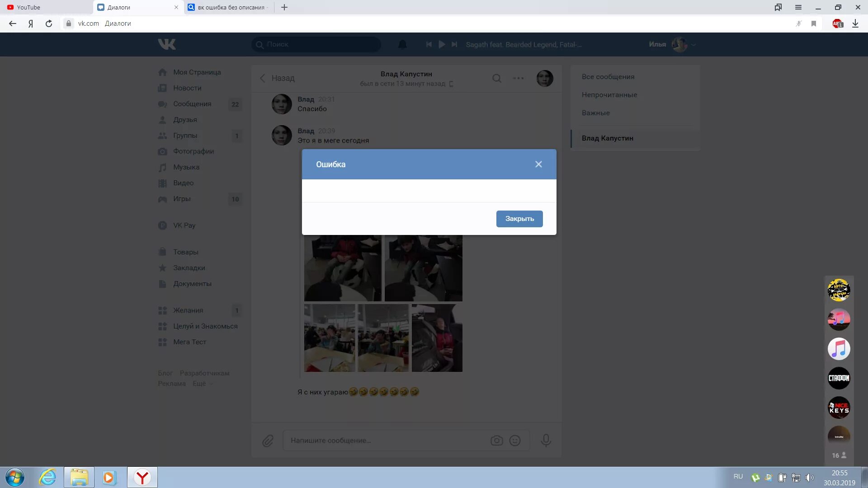The width and height of the screenshot is (868, 488).
Task: Close the error dialog with X
Action: point(538,164)
